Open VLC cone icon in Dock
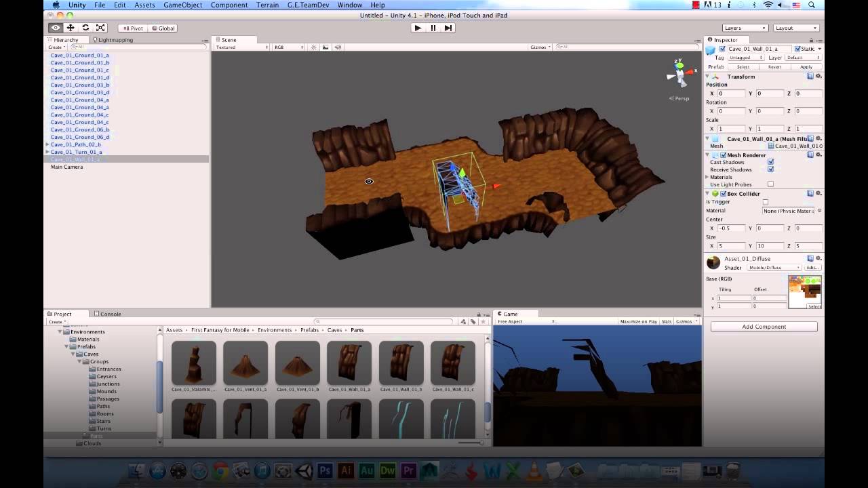Viewport: 868px width, 488px height. click(x=534, y=470)
